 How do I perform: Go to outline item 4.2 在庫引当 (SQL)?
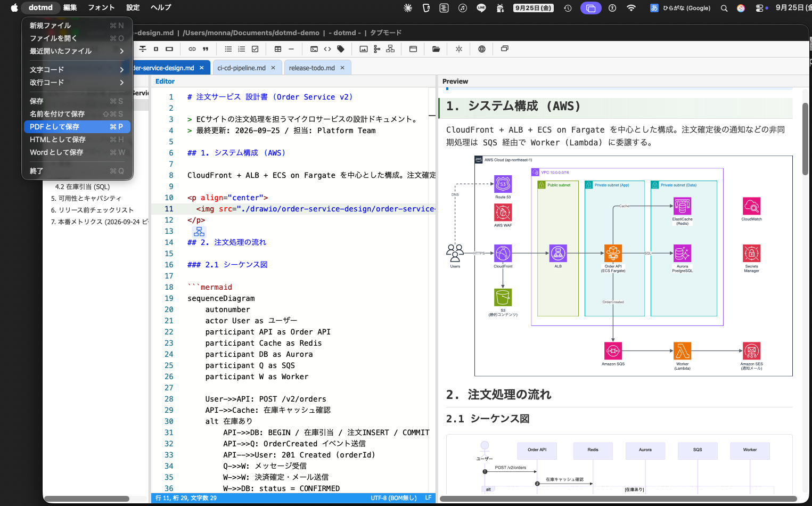click(x=83, y=187)
